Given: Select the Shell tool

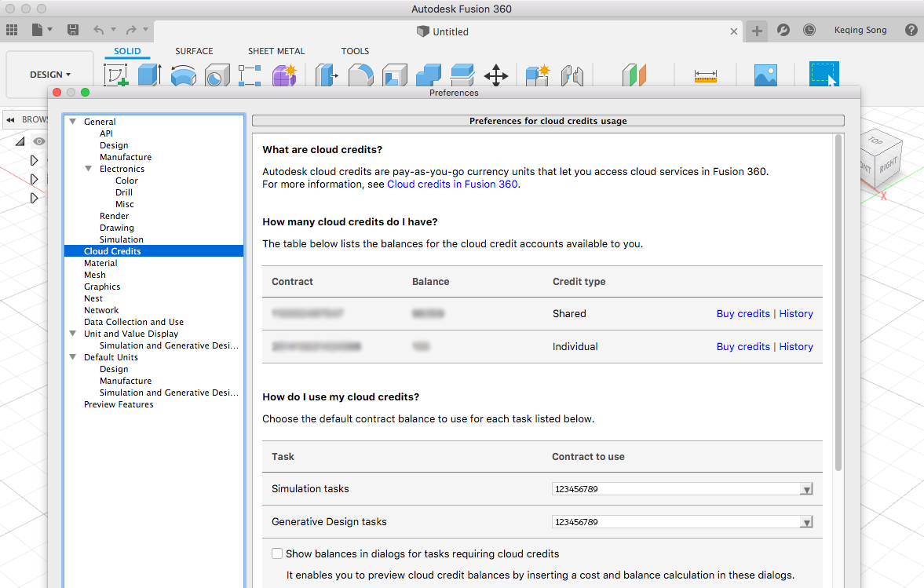Looking at the screenshot, I should (x=395, y=75).
